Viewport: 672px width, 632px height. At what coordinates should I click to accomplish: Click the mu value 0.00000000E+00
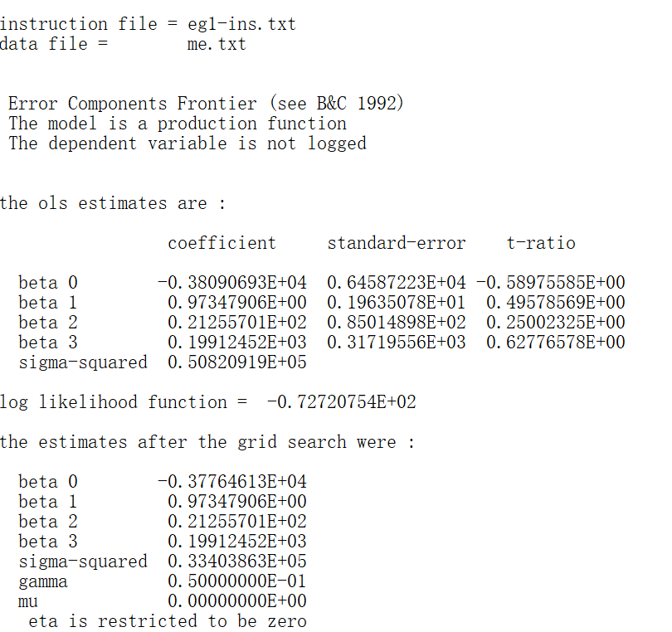[236, 601]
